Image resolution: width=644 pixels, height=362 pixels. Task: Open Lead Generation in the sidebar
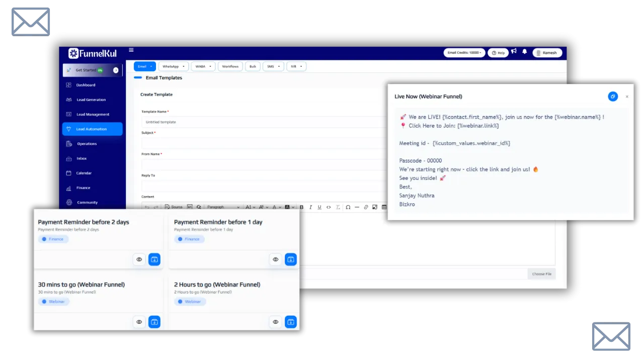(x=91, y=100)
